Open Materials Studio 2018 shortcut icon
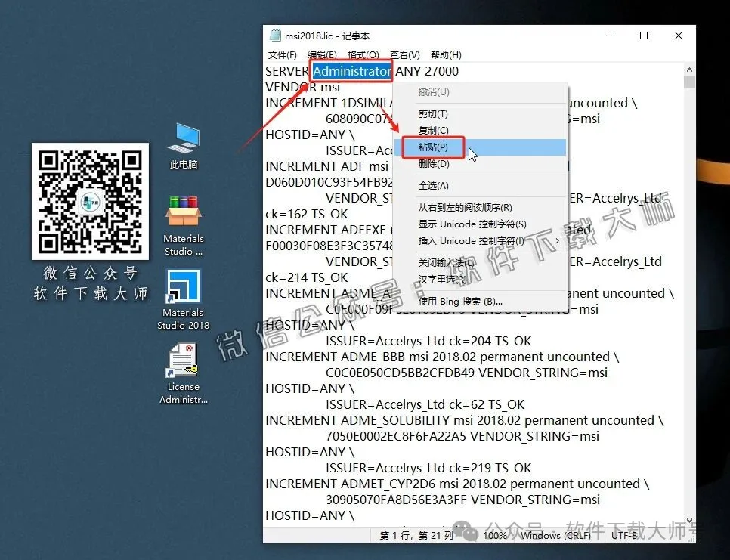 (184, 287)
